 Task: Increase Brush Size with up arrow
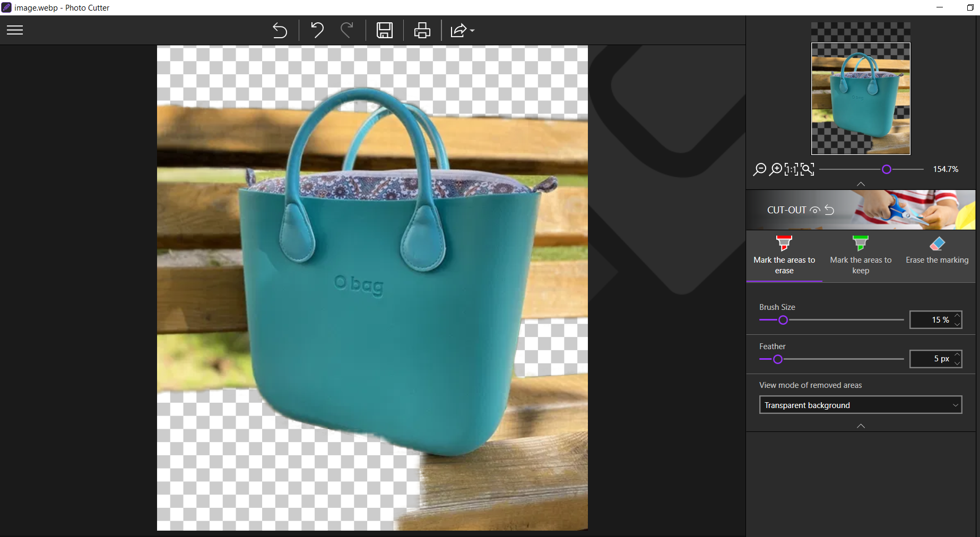coord(957,316)
